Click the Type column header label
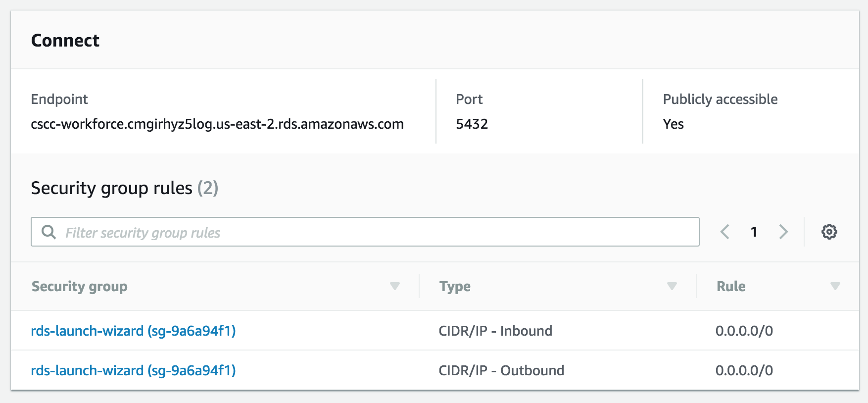Image resolution: width=868 pixels, height=403 pixels. coord(455,287)
